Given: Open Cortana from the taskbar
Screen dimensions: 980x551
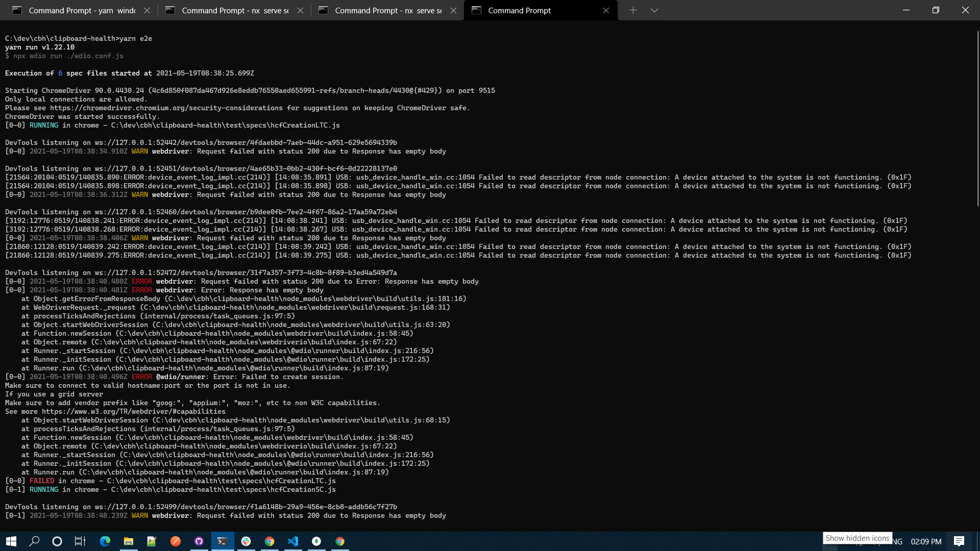Looking at the screenshot, I should (x=57, y=541).
